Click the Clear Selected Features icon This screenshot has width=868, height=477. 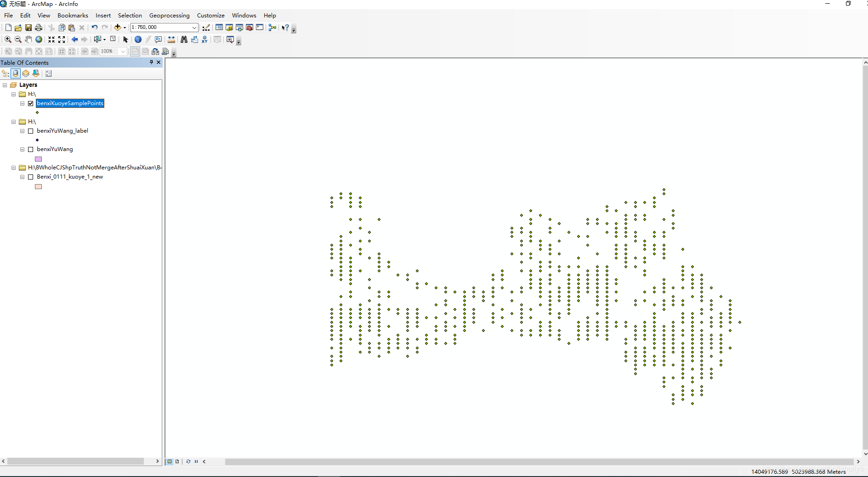113,39
